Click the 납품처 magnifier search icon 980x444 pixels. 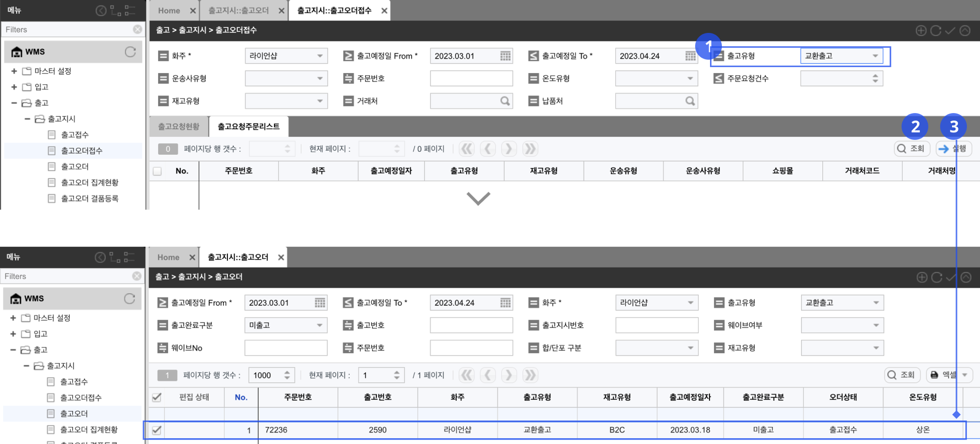coord(690,101)
